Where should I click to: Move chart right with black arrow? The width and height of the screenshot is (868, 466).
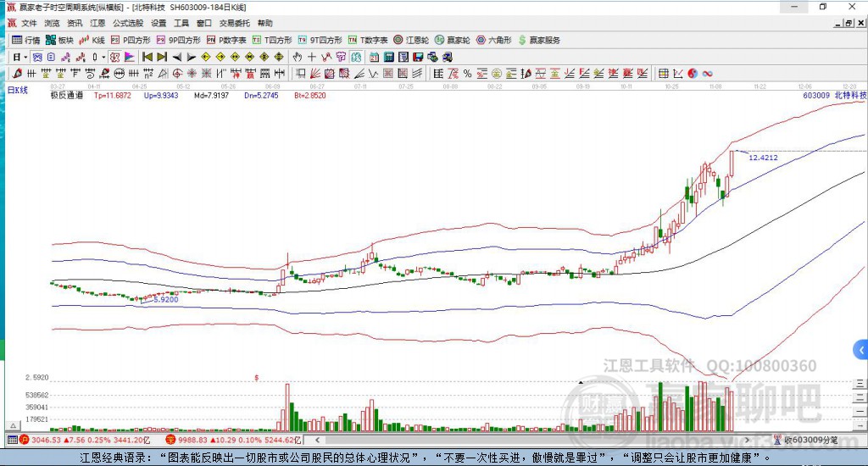(192, 57)
